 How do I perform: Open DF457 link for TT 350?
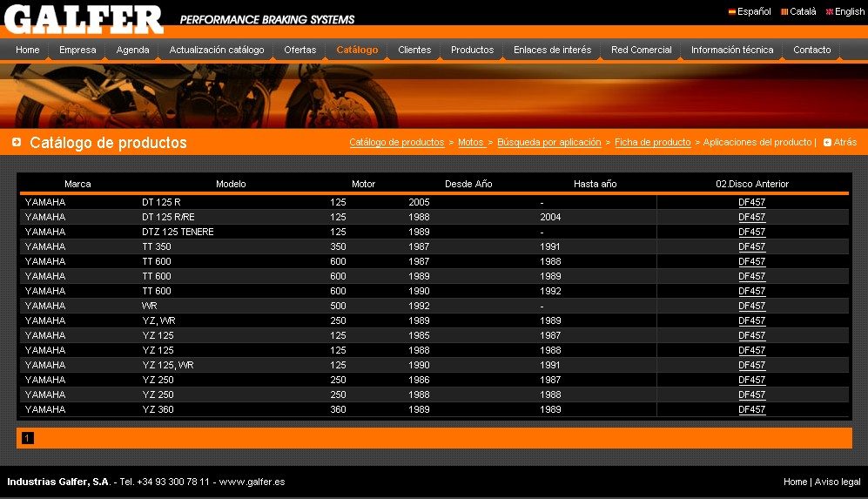(751, 246)
